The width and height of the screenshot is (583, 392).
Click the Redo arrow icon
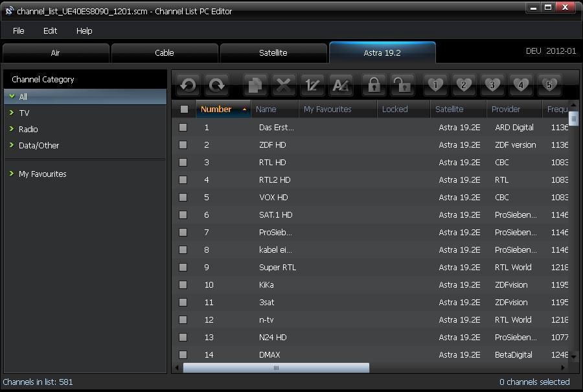click(x=217, y=85)
